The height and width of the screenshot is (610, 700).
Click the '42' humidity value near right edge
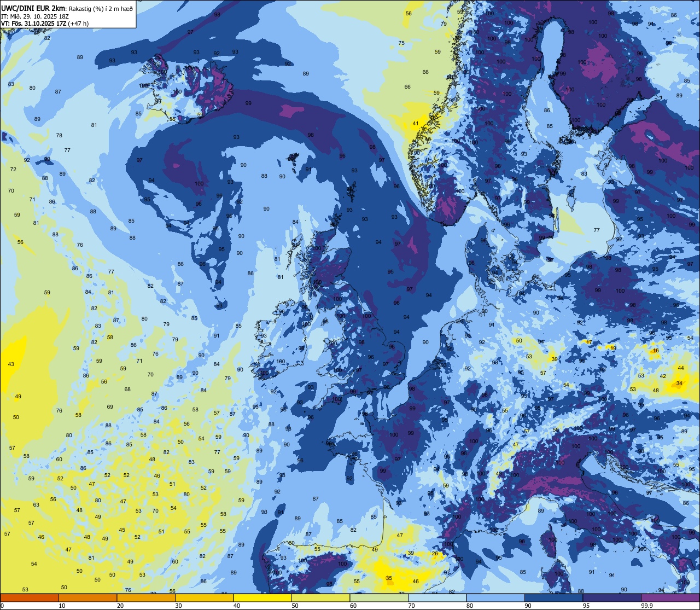click(663, 376)
